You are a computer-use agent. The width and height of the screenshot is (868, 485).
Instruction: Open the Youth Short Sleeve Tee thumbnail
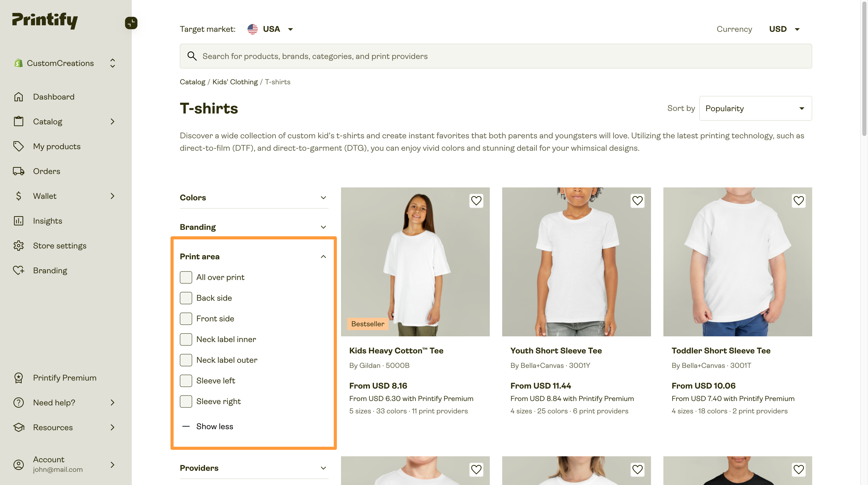[576, 262]
